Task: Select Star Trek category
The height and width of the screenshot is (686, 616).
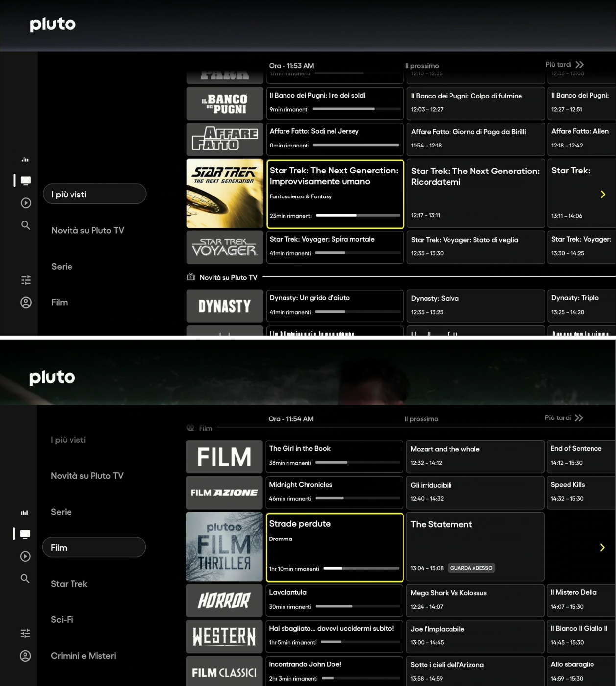Action: coord(69,584)
